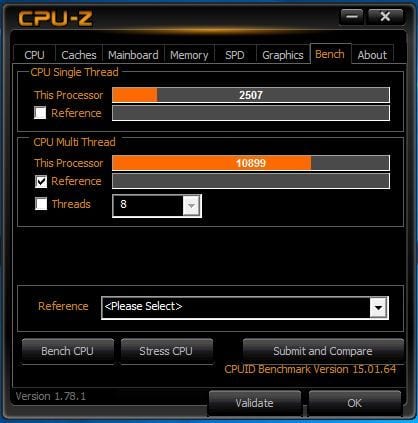Click the Stress CPU button

pos(166,351)
